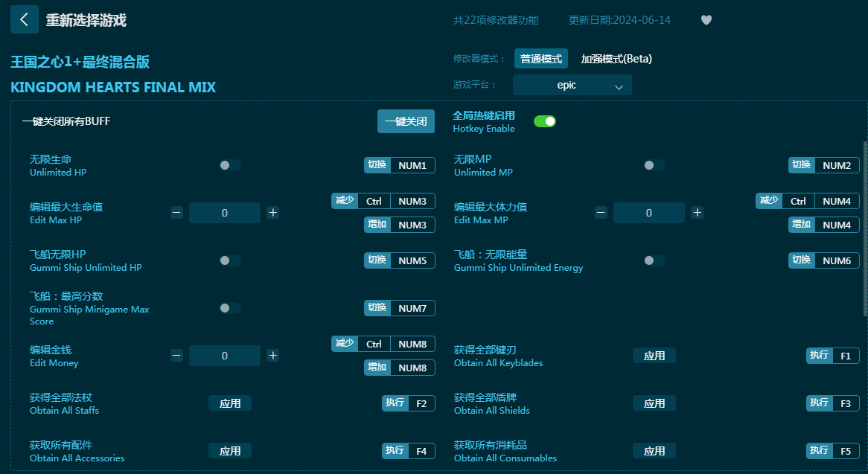Apply Obtain All Accessories
Viewport: 868px width, 474px height.
230,451
